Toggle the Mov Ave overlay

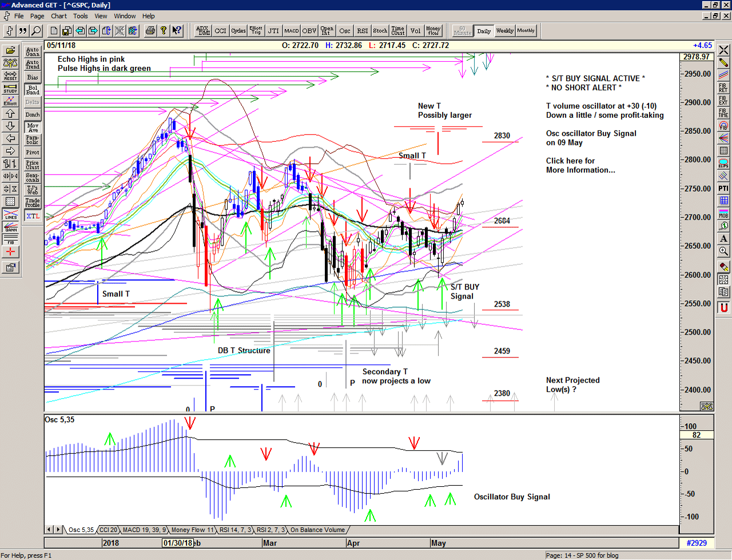33,128
